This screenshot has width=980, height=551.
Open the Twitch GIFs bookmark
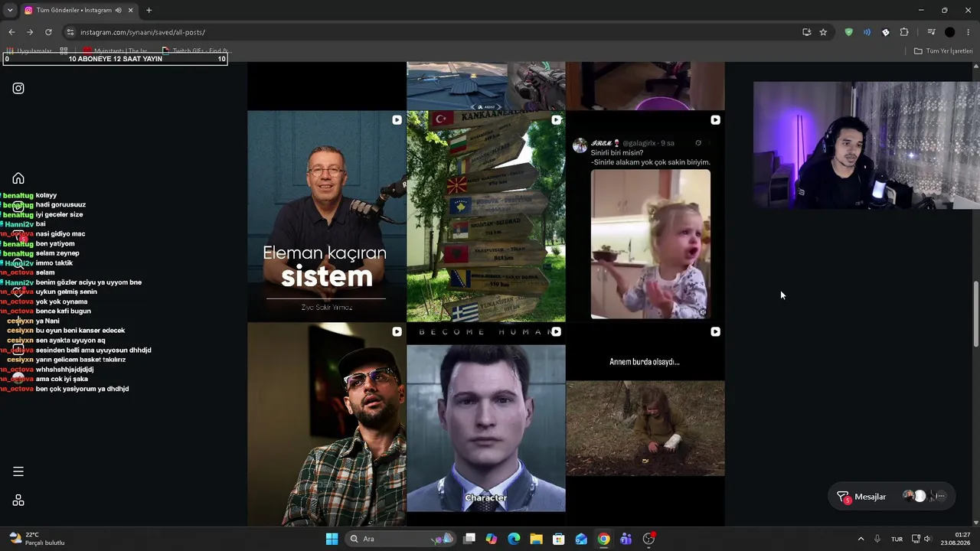197,51
